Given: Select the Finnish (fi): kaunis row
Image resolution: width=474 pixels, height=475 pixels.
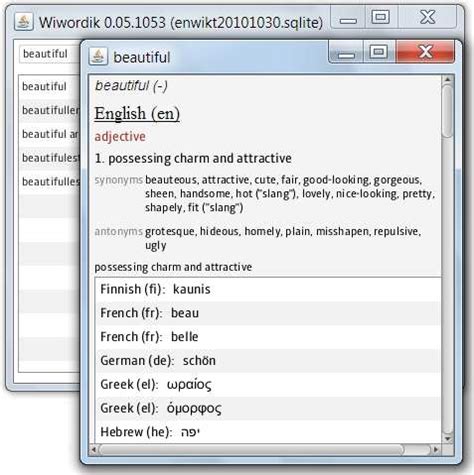Looking at the screenshot, I should coord(268,289).
